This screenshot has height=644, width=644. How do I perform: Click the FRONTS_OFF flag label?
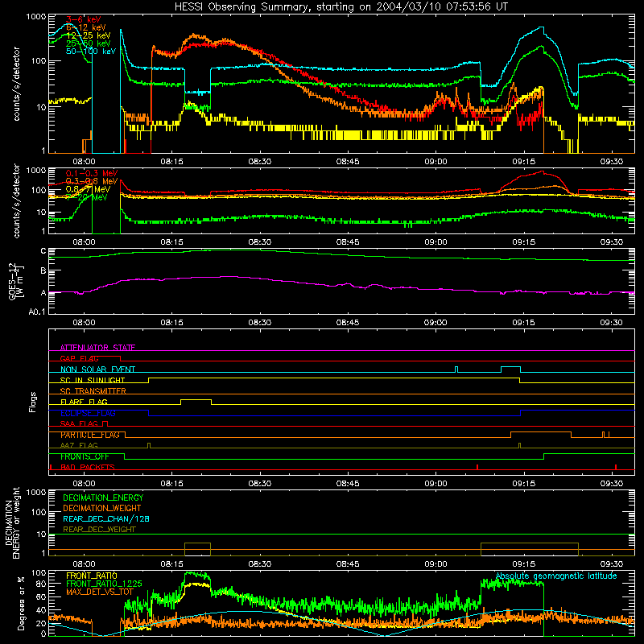coord(85,456)
